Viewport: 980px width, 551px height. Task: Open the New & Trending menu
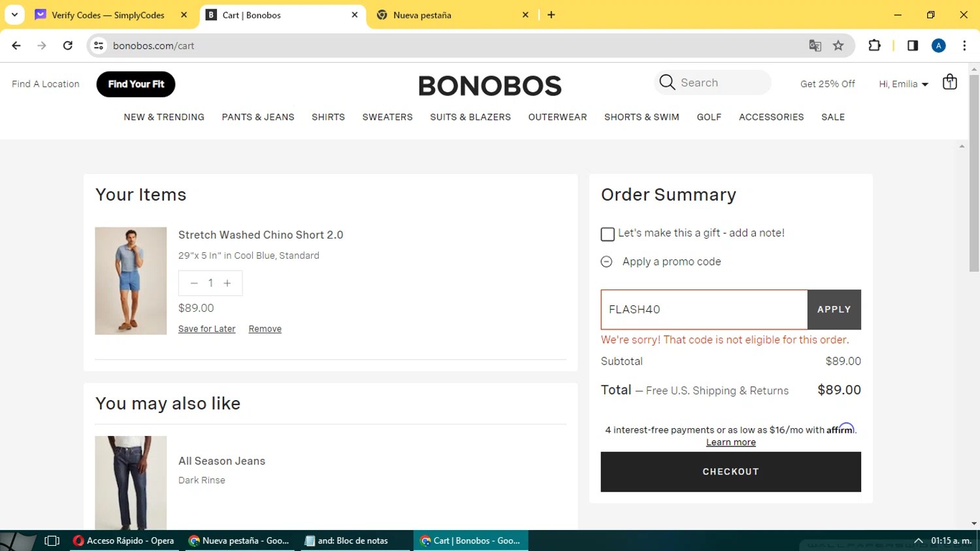[164, 117]
